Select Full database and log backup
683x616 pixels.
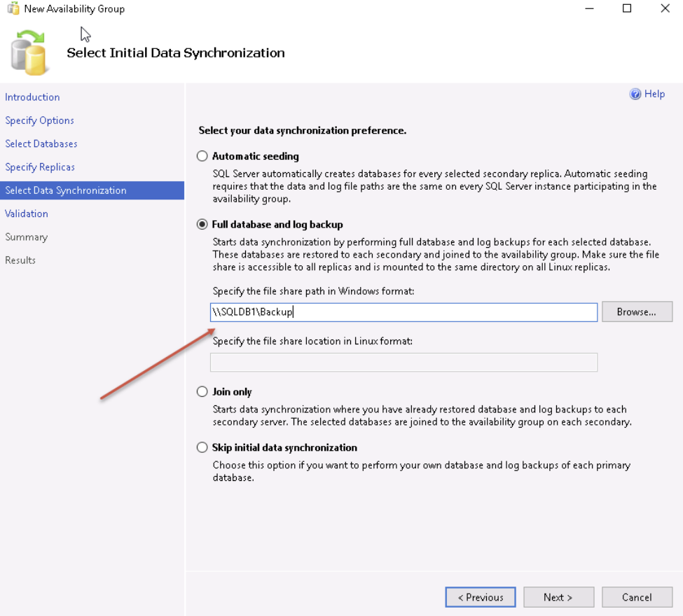click(202, 224)
